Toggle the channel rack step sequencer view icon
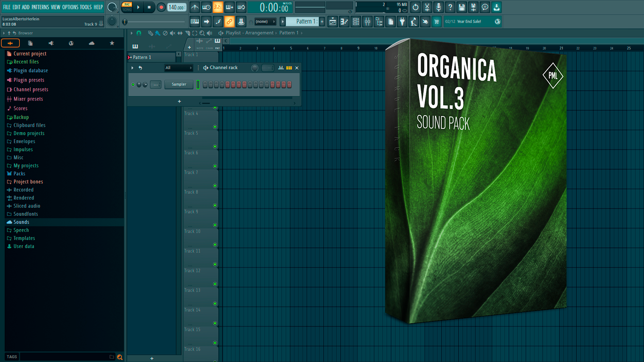The image size is (644, 362). tap(289, 68)
